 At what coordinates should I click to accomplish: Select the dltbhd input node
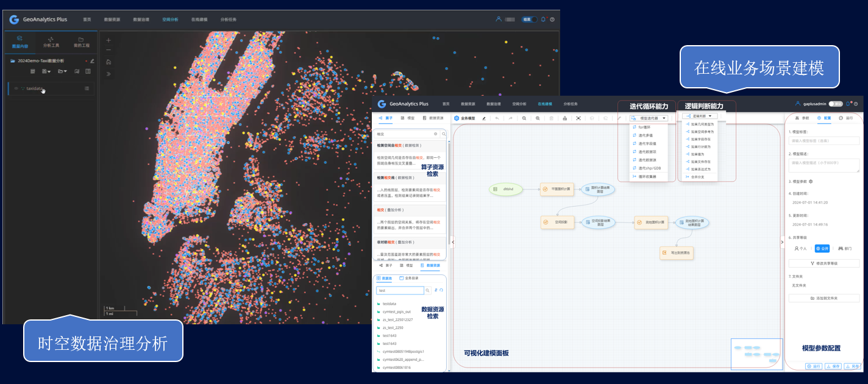click(505, 190)
